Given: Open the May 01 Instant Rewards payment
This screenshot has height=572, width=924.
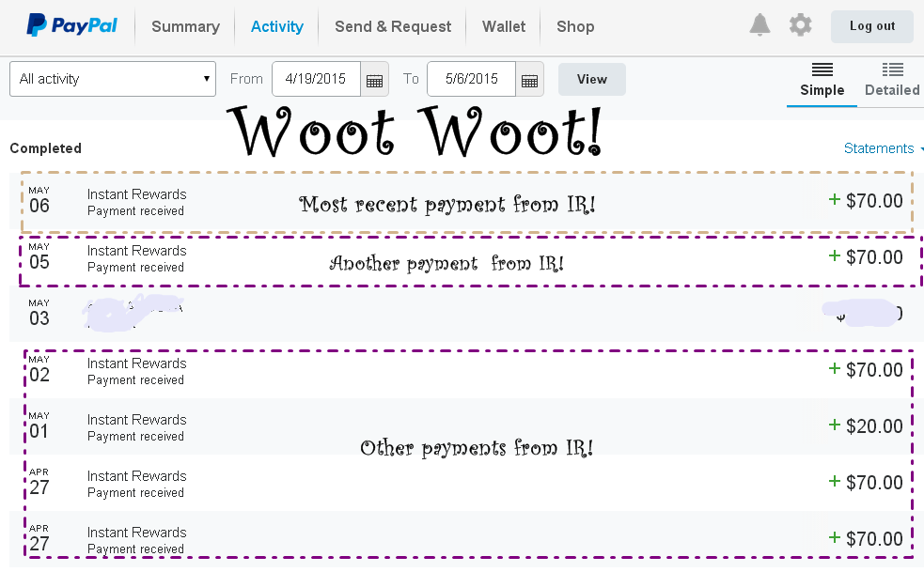Looking at the screenshot, I should (x=465, y=427).
